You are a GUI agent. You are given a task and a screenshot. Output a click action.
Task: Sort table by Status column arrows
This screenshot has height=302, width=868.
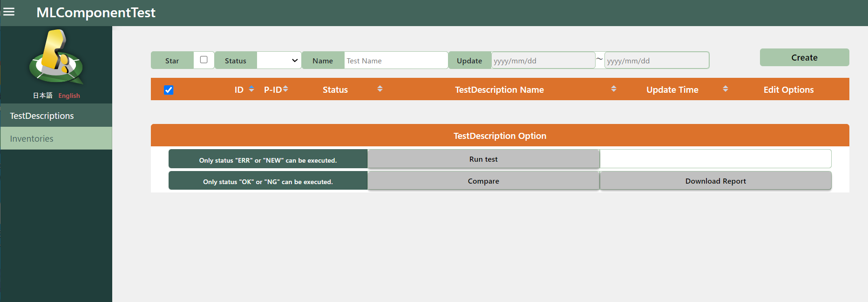click(x=380, y=89)
